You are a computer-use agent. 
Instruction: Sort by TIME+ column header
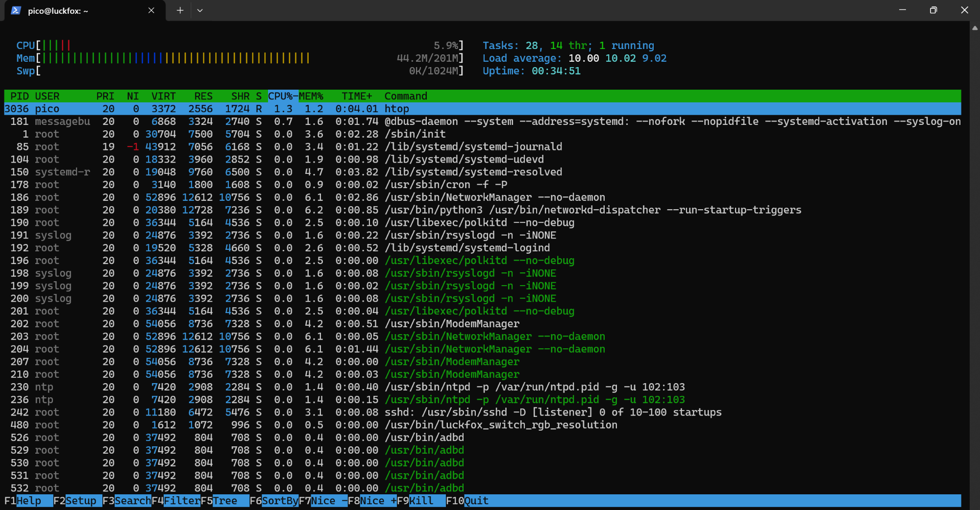[357, 96]
